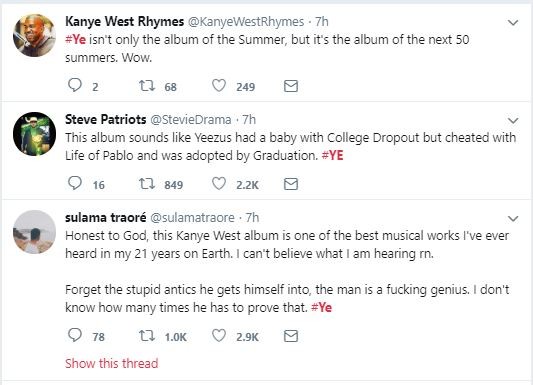The height and width of the screenshot is (385, 533).
Task: Expand the Steve Patriots tweet options chevron
Action: (513, 121)
